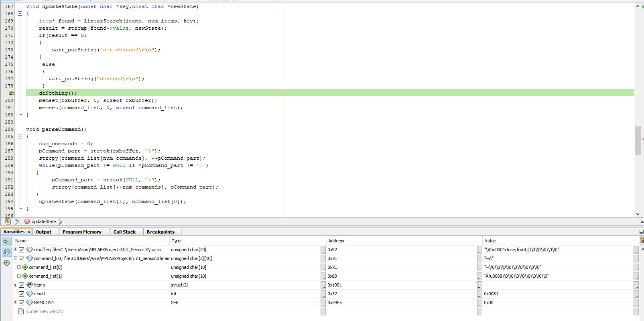Click the chevron after updateState in breadcrumbs
The height and width of the screenshot is (321, 644).
click(60, 221)
